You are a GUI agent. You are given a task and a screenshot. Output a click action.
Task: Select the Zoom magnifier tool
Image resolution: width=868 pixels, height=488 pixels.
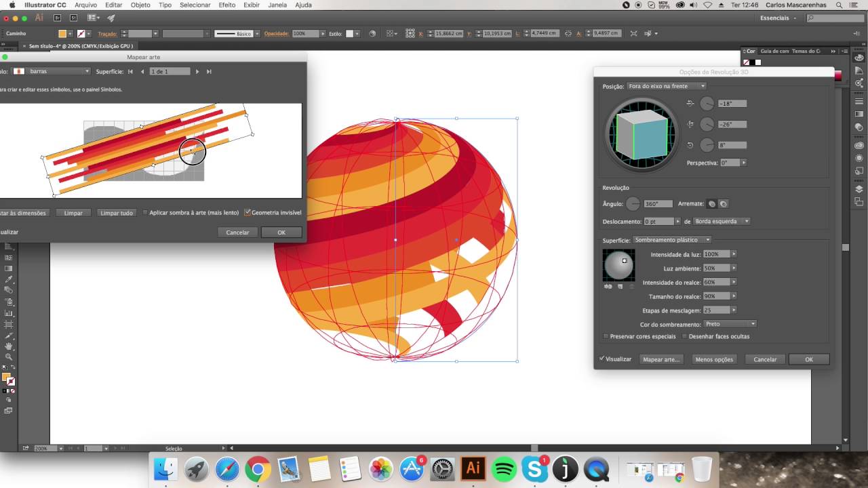[x=9, y=357]
